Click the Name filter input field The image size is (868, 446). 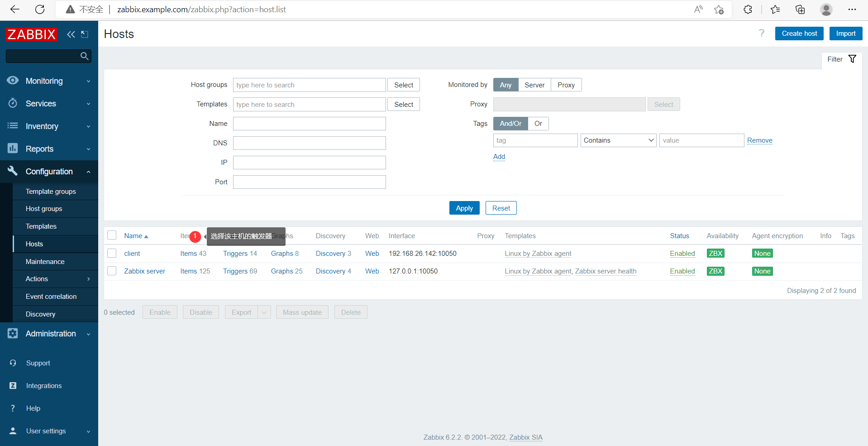310,124
